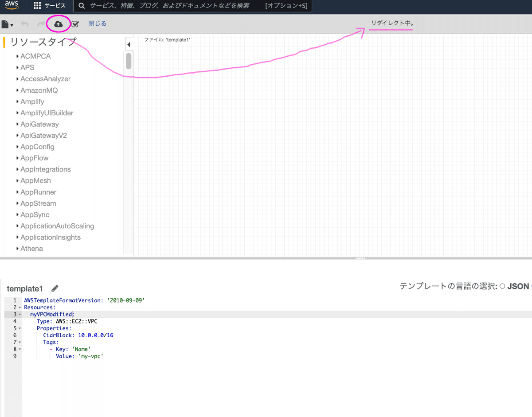Collapse the Tags fold on line 7
The height and width of the screenshot is (417, 532).
[20, 342]
